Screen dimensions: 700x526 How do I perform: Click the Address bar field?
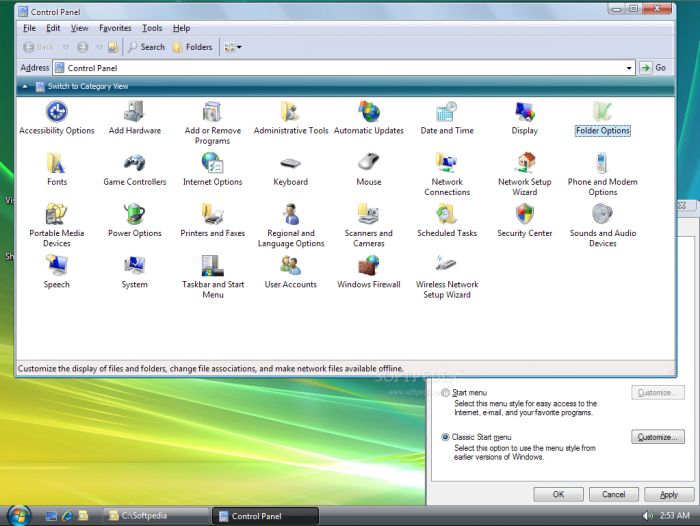coord(344,68)
